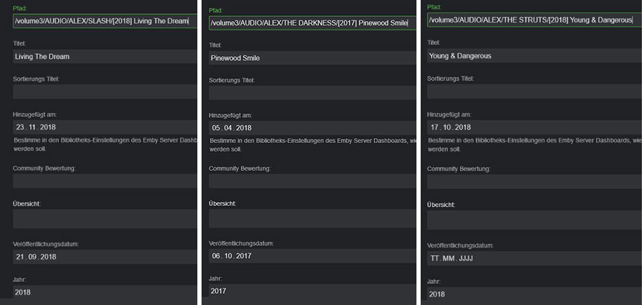Select the Titel field showing Living The Dream
644x305 pixels.
tap(104, 56)
